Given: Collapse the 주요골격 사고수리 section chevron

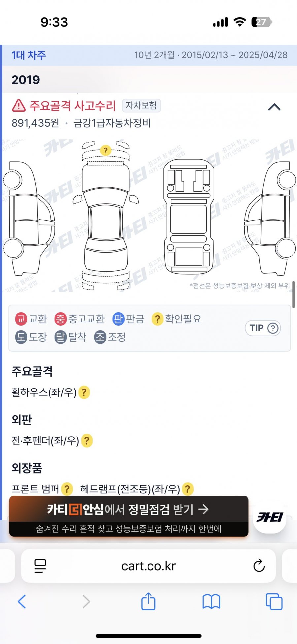Looking at the screenshot, I should [x=274, y=107].
